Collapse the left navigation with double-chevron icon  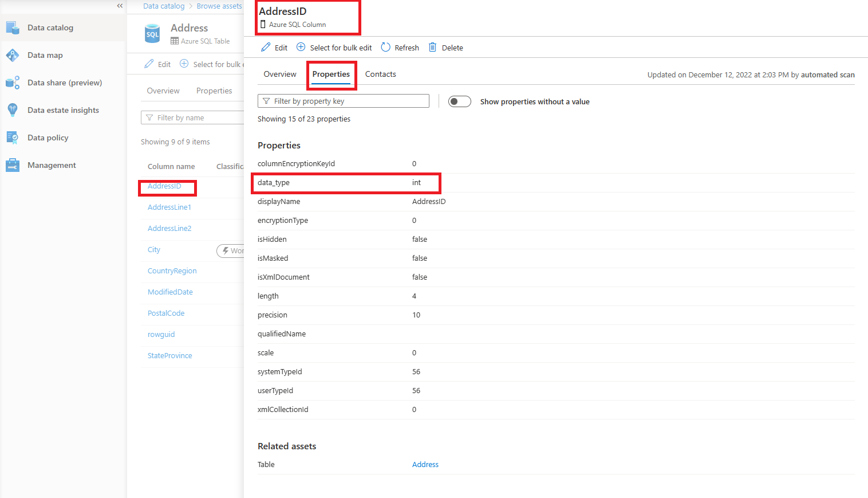pos(120,6)
